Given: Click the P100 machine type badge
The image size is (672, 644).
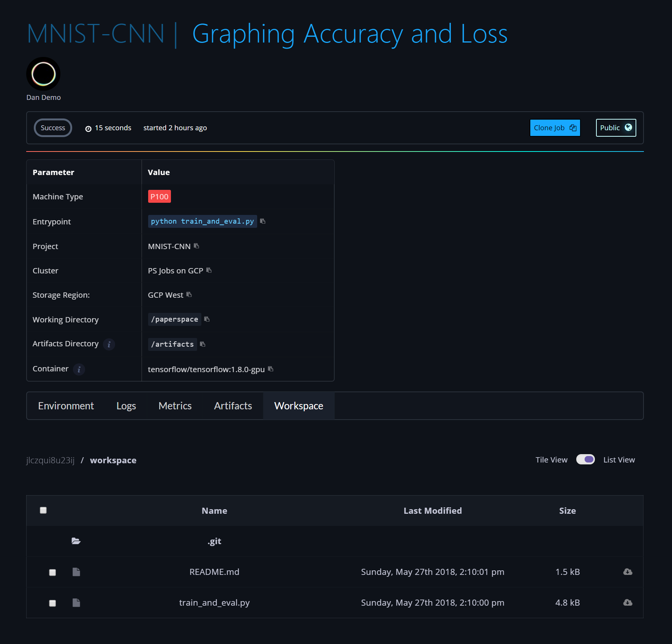Looking at the screenshot, I should 159,197.
